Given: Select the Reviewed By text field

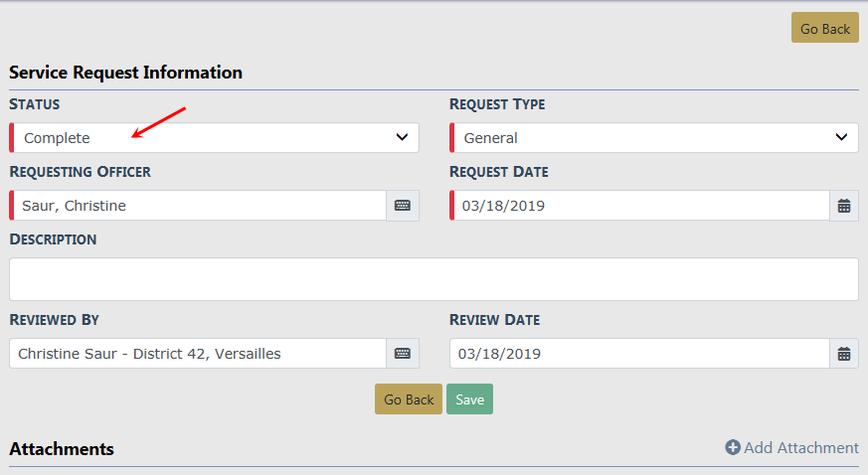Looking at the screenshot, I should [198, 354].
